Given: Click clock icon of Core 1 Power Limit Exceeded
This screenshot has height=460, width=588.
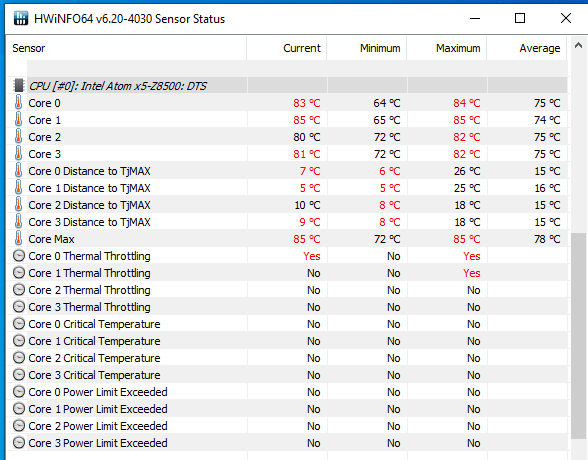Looking at the screenshot, I should (x=19, y=409).
